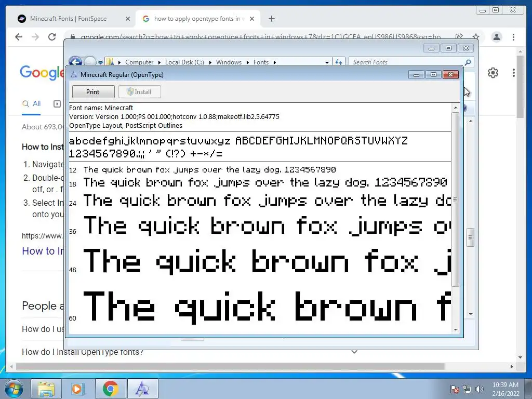The width and height of the screenshot is (532, 399).
Task: Click the font viewer vertical scrollbar thumb
Action: 456,199
